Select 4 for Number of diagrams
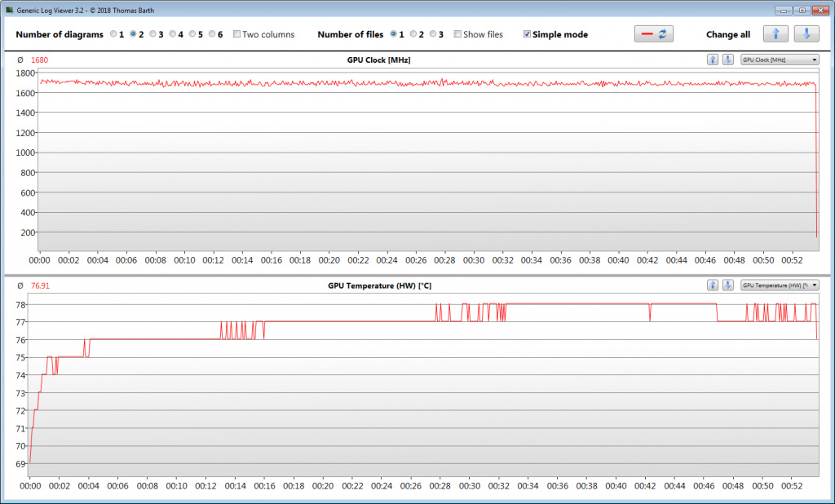This screenshot has height=504, width=835. pos(172,34)
